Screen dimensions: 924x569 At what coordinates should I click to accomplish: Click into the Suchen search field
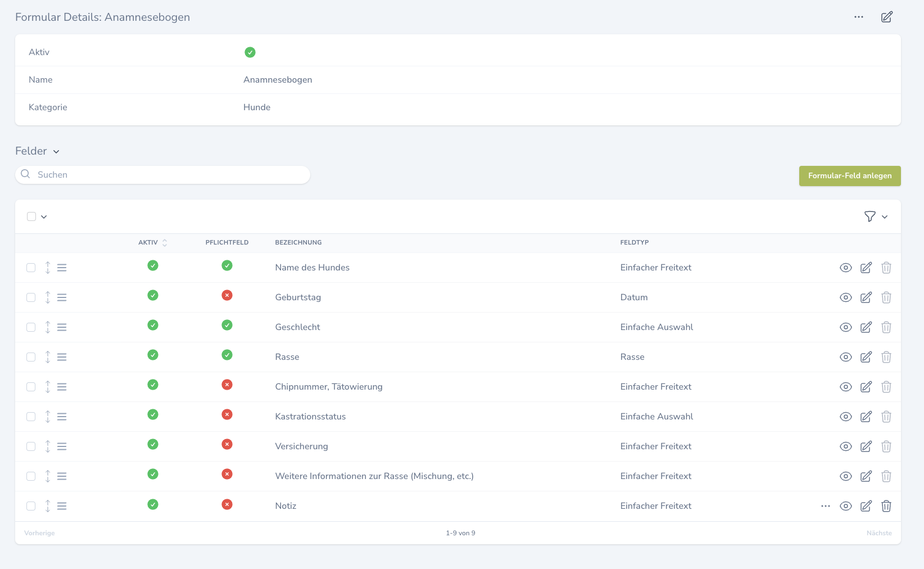(163, 175)
